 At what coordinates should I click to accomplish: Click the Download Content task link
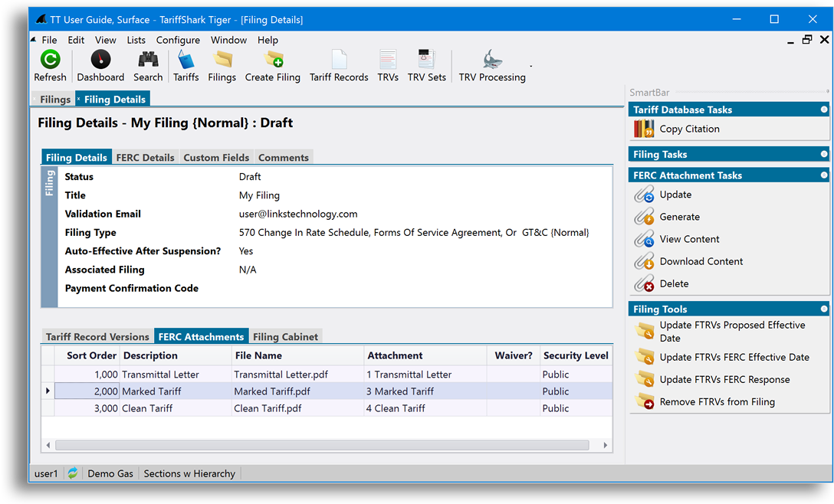tap(701, 261)
